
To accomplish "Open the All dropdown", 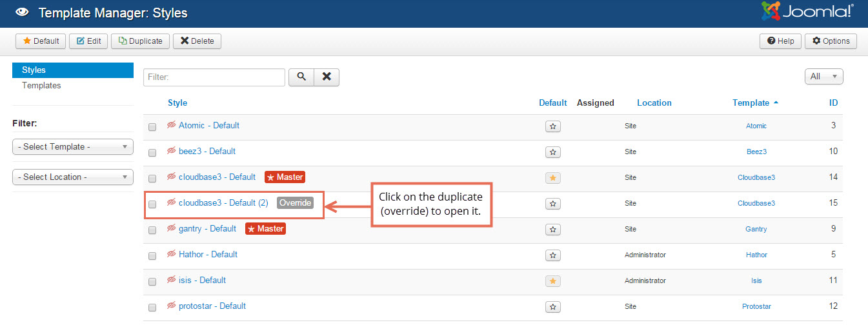I will 824,77.
